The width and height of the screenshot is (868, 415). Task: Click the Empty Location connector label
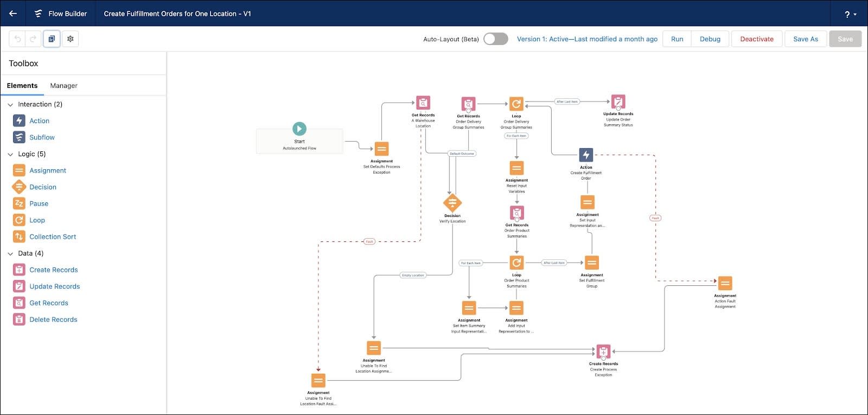413,275
